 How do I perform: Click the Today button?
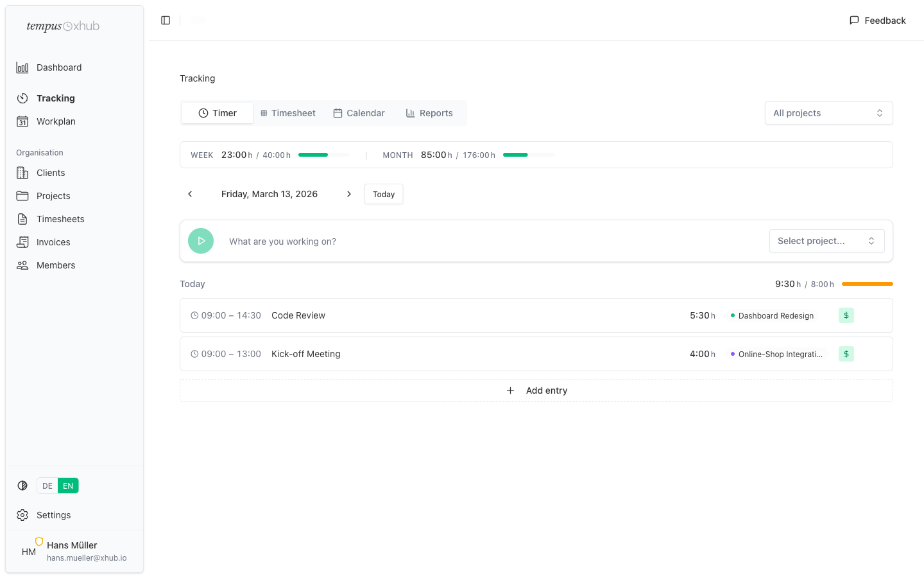[x=384, y=194]
